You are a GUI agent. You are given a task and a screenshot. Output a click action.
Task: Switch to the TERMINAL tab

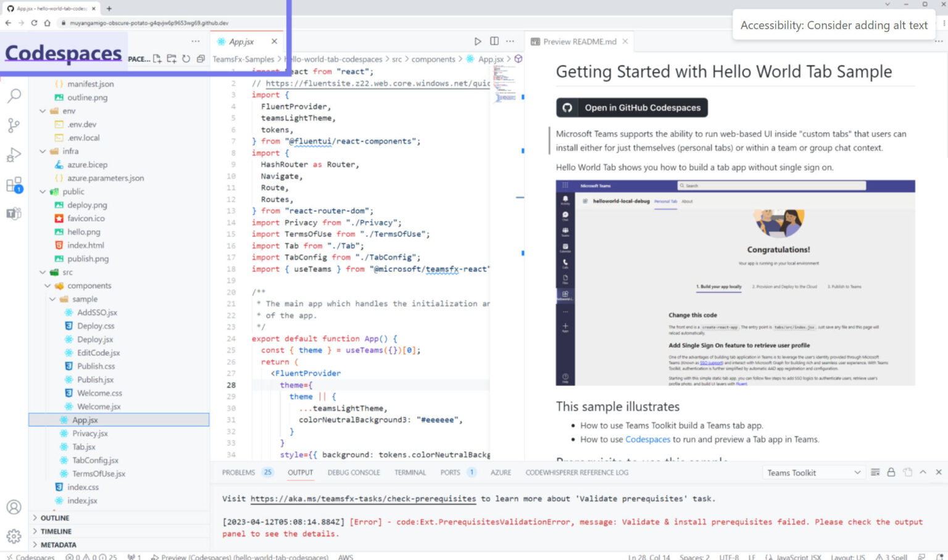tap(410, 472)
